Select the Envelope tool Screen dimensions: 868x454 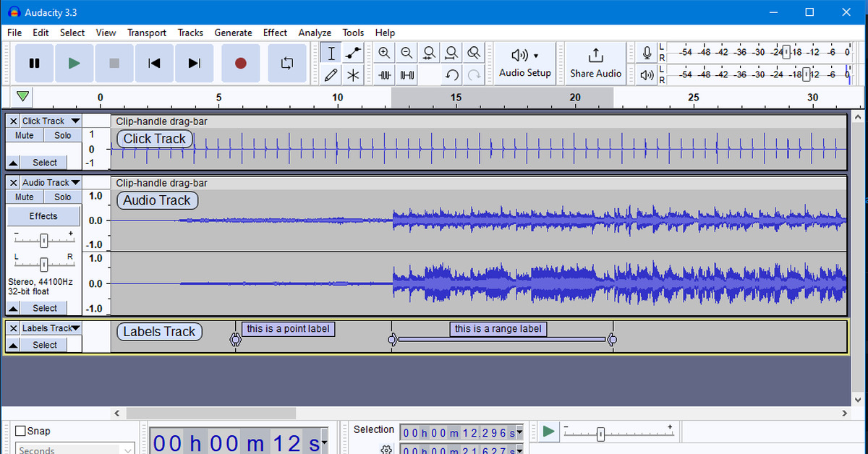click(x=353, y=53)
